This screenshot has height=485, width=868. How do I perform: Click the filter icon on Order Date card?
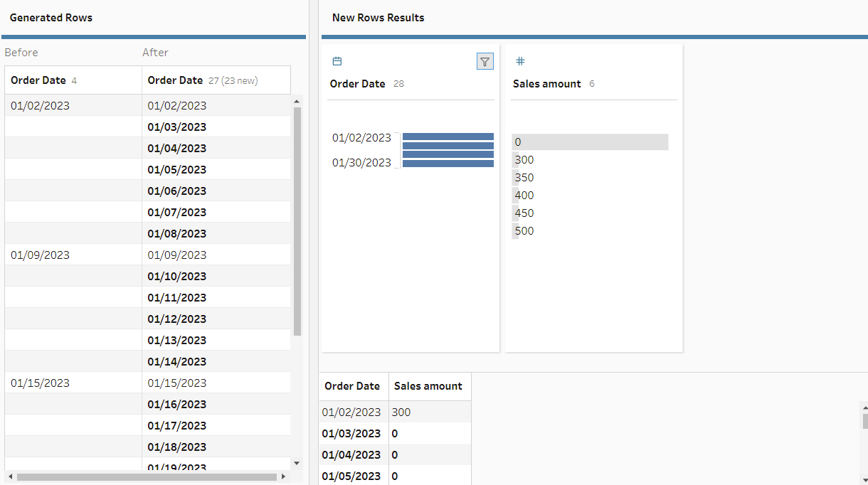485,62
